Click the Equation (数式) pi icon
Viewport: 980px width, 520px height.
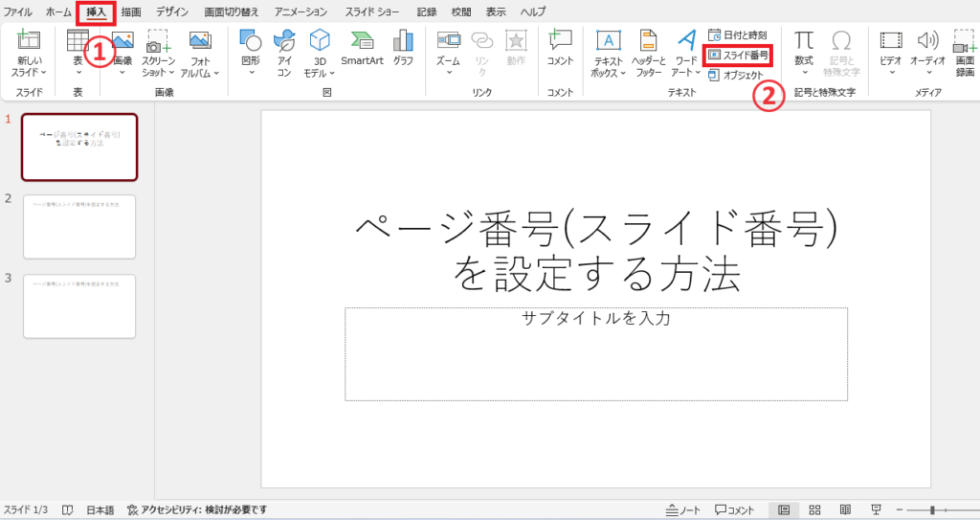[804, 40]
